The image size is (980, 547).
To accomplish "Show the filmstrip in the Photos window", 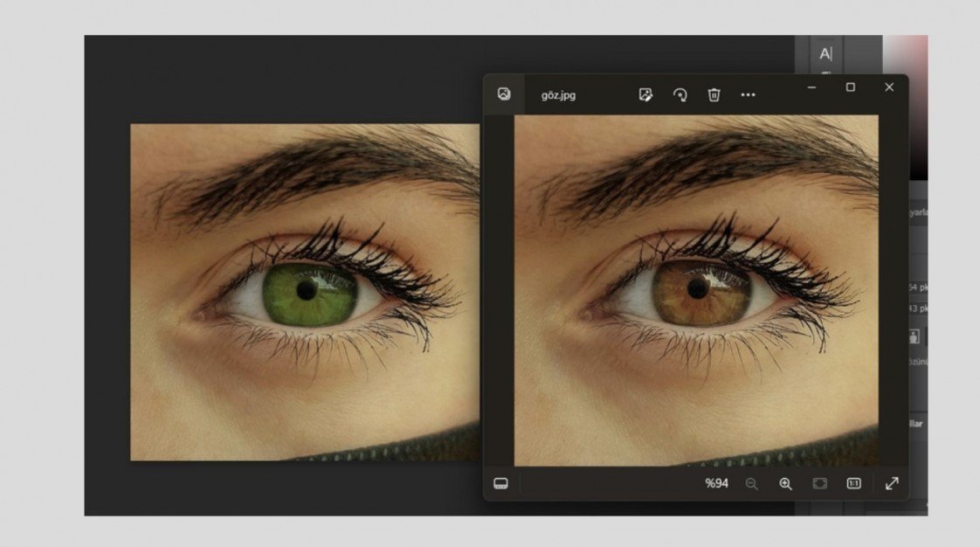I will (500, 484).
